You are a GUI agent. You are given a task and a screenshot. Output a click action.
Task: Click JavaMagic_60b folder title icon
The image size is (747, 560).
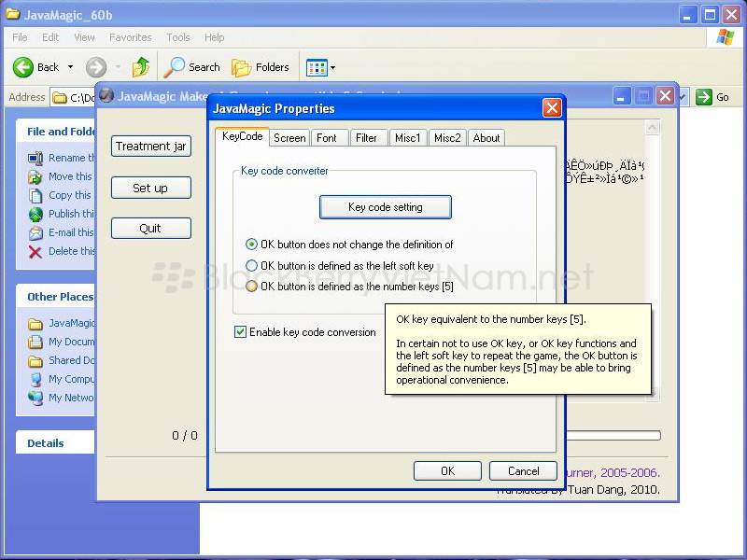click(13, 14)
